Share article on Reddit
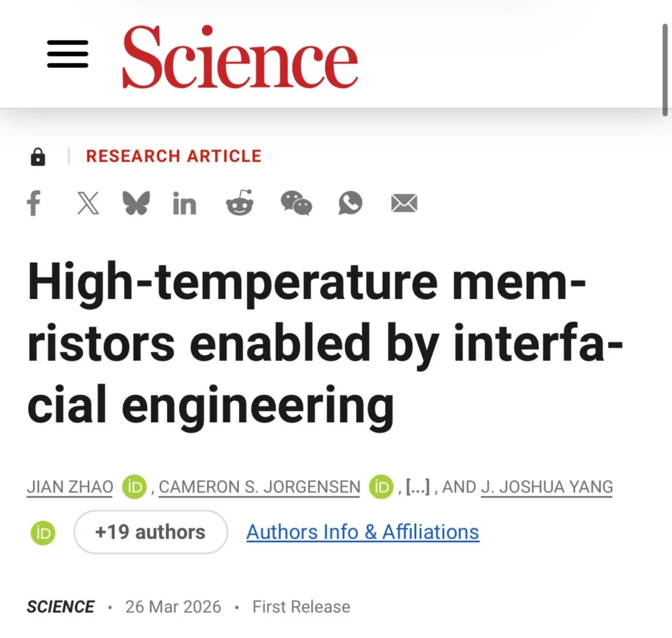Screen dimensions: 672x638 [x=239, y=203]
